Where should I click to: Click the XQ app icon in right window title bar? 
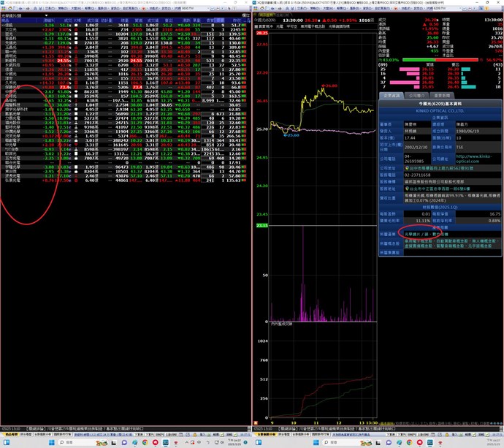(x=256, y=3)
